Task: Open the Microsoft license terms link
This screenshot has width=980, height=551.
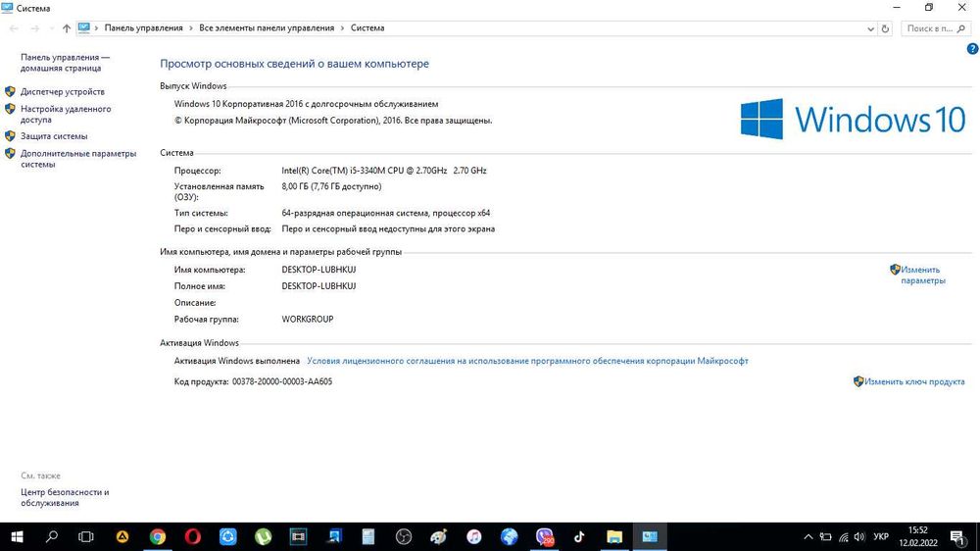Action: [x=527, y=361]
